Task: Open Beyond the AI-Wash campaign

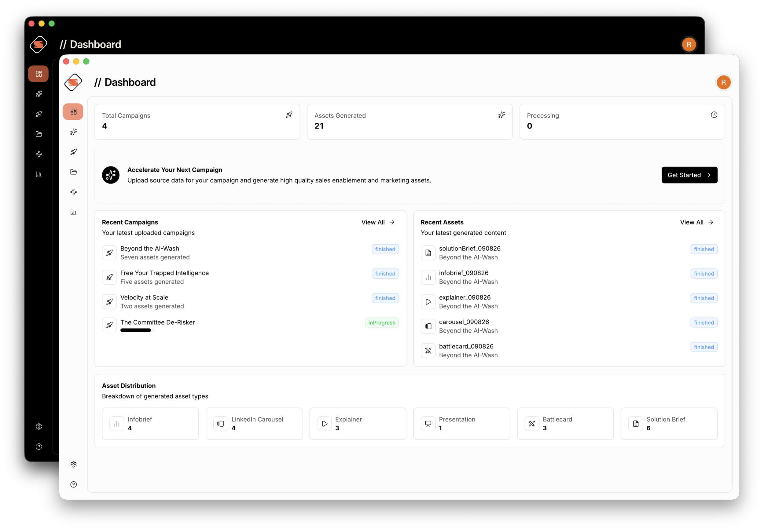Action: [x=250, y=253]
